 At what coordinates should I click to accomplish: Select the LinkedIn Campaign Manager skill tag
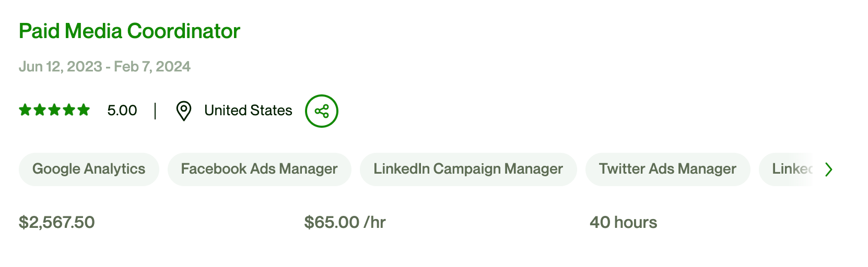468,169
